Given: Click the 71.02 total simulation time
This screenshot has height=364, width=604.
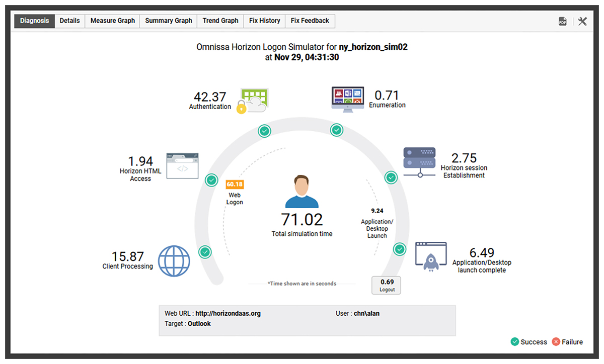Looking at the screenshot, I should (x=302, y=220).
